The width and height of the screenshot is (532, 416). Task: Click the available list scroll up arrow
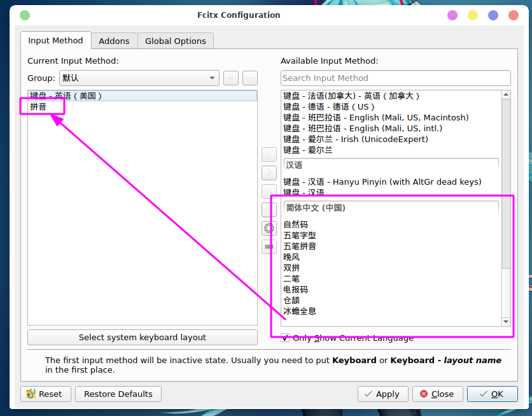[x=506, y=95]
